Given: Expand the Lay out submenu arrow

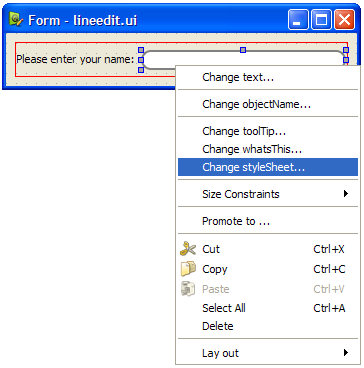Looking at the screenshot, I should [346, 352].
